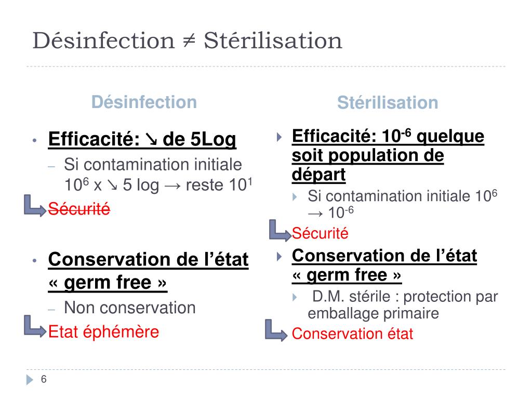This screenshot has height=399, width=532.
Task: Click the bent arrow icon beside Etat éphémère
Action: (x=35, y=326)
